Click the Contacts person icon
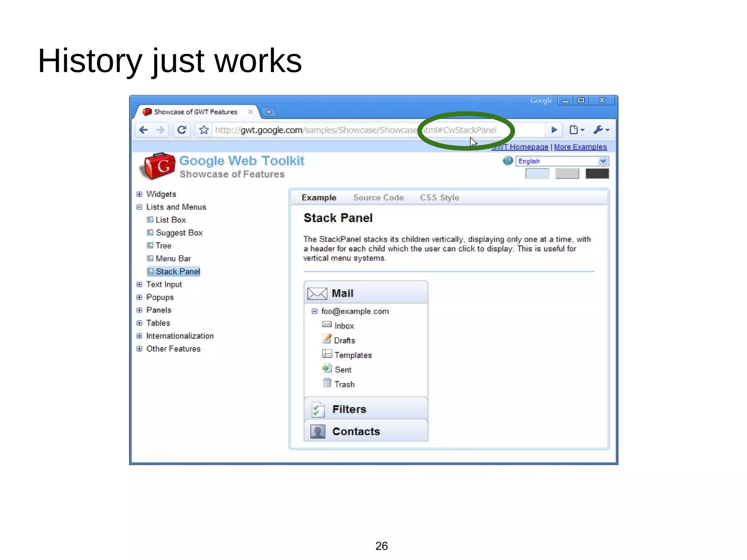 click(318, 432)
